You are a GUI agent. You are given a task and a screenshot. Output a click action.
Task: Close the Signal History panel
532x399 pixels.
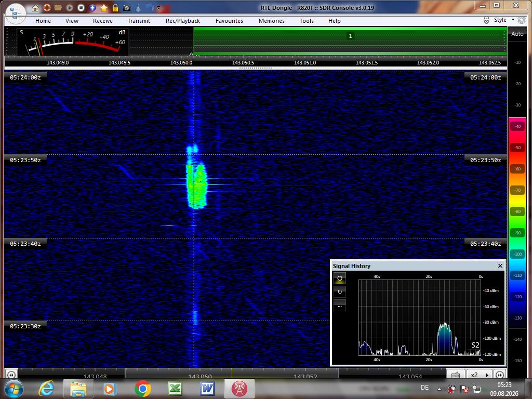tap(500, 265)
